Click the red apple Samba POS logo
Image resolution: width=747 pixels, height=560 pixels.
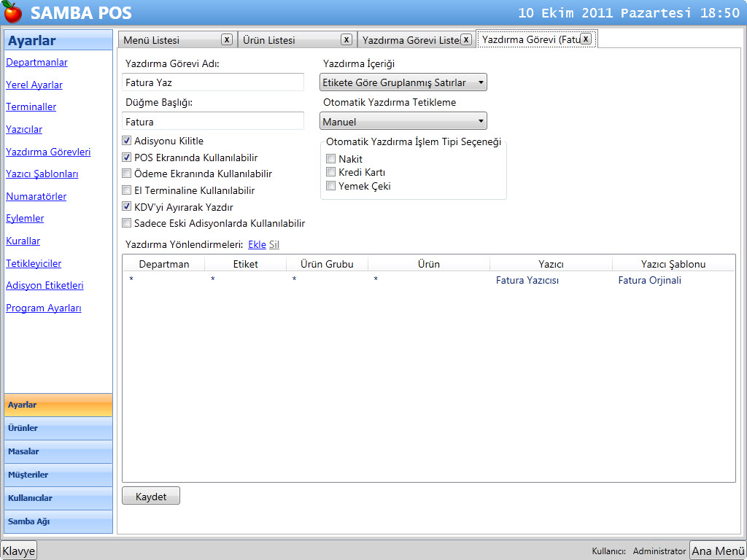click(x=13, y=13)
